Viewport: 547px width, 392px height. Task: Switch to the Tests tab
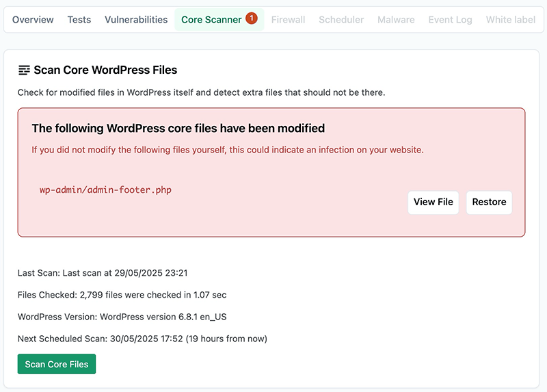pyautogui.click(x=79, y=20)
